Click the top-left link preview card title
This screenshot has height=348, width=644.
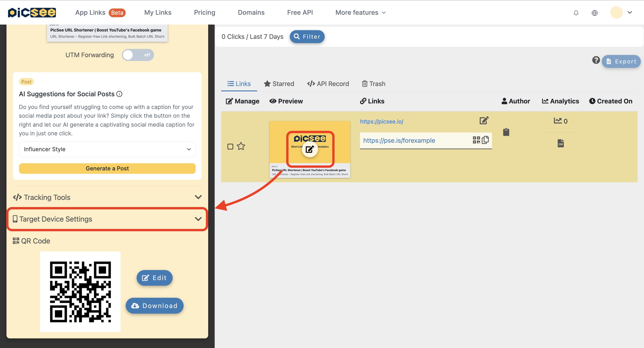click(x=106, y=30)
